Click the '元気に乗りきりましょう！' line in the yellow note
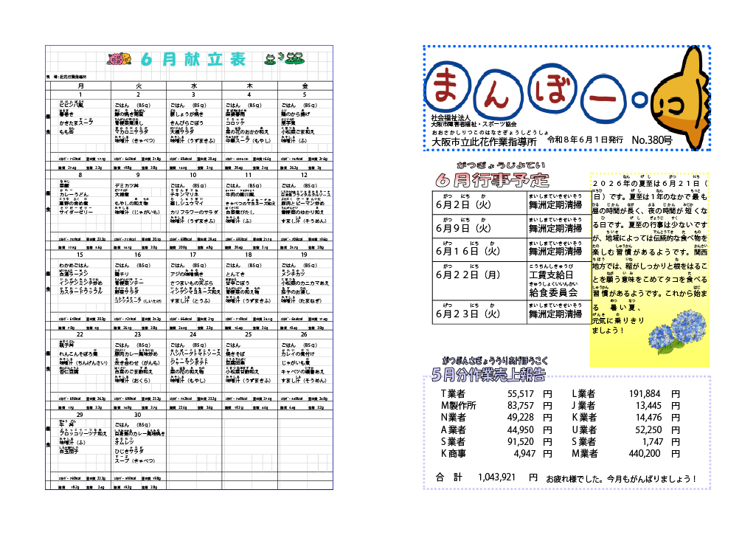756x535 pixels. (617, 325)
